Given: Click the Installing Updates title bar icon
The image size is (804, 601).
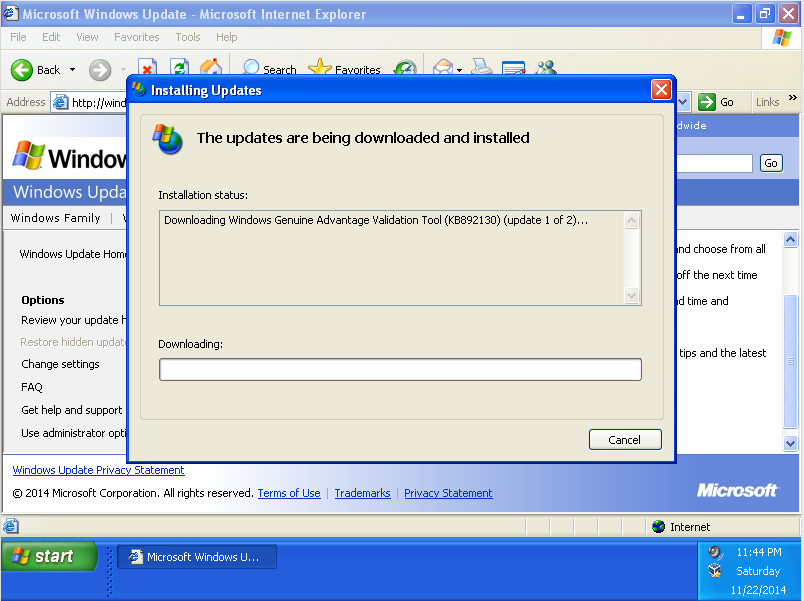Looking at the screenshot, I should point(139,90).
